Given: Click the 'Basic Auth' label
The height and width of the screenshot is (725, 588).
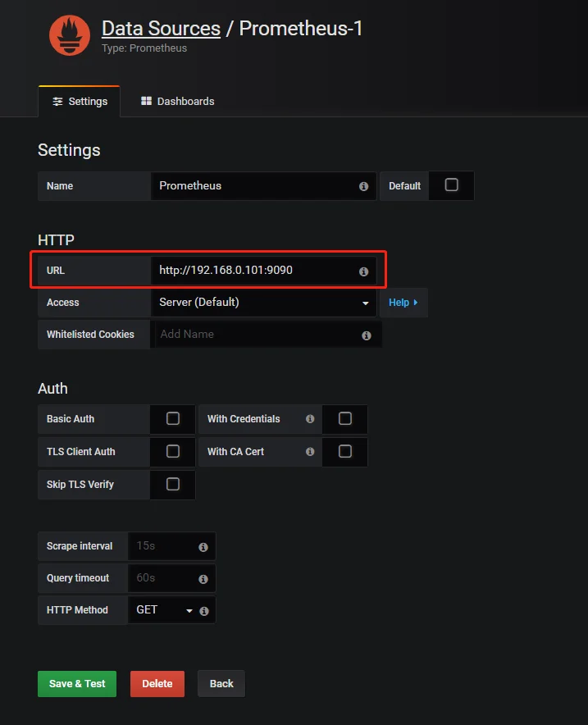Looking at the screenshot, I should point(71,419).
